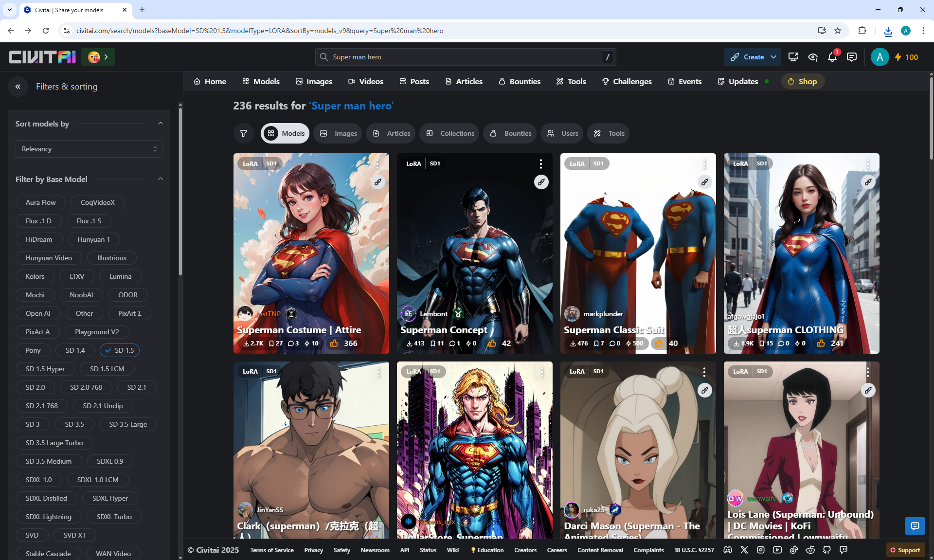Open the Relevancy sort dropdown

pos(89,149)
